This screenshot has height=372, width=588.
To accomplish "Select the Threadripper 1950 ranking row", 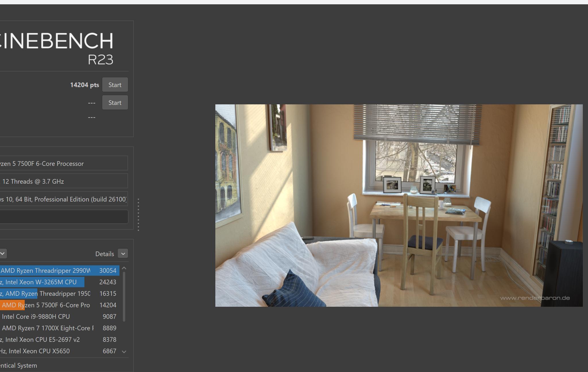I will [x=60, y=294].
